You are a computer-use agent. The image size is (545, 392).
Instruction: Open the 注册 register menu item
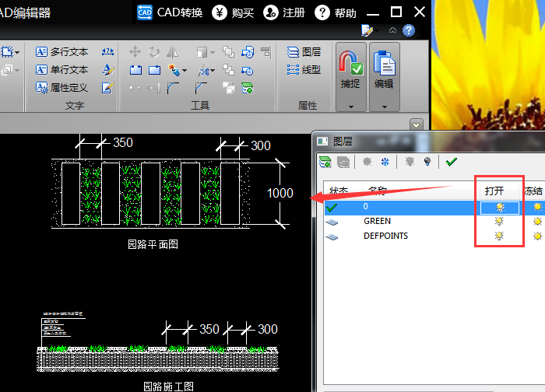tap(284, 12)
